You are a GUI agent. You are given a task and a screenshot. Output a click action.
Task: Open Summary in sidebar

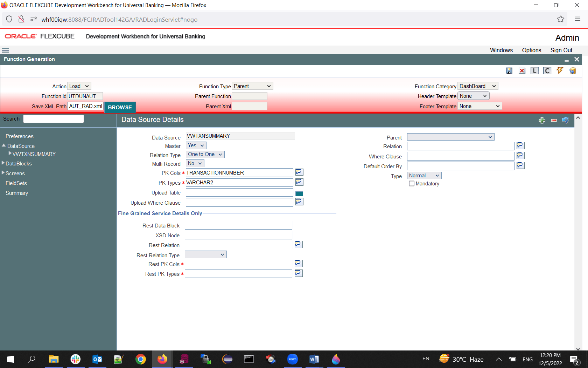point(17,193)
